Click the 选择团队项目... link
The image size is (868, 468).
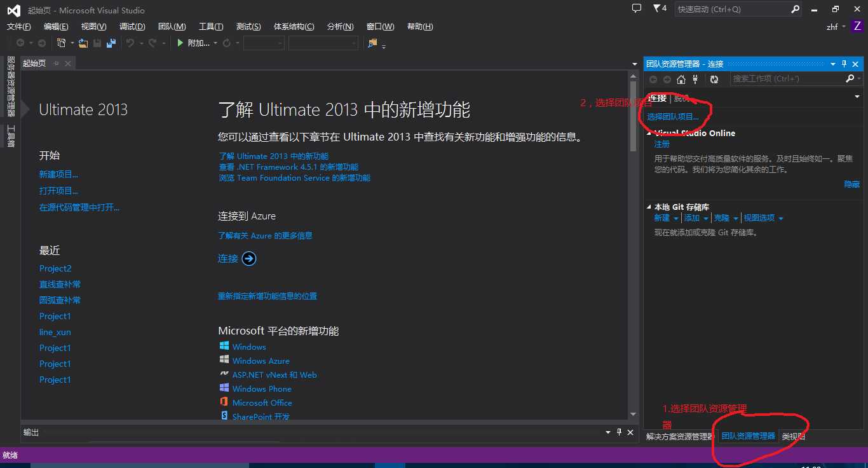(x=673, y=117)
